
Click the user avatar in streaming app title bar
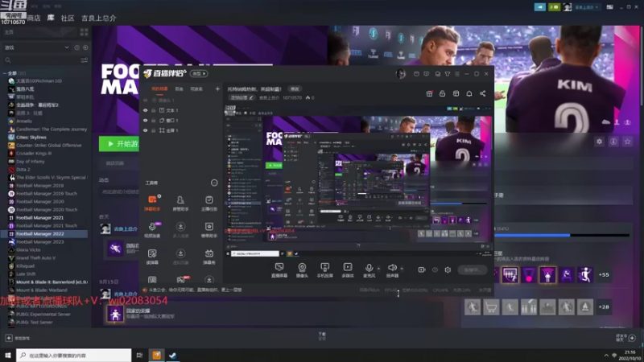coord(400,74)
